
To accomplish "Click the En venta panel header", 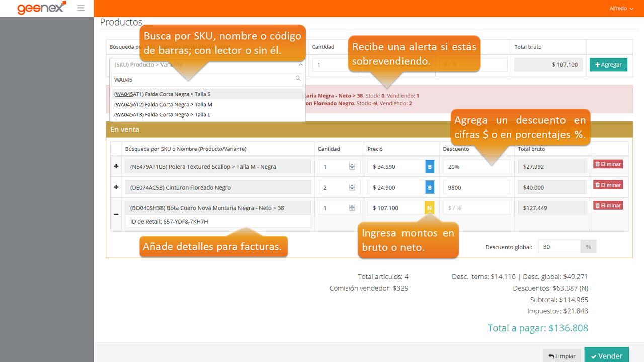I will 369,129.
